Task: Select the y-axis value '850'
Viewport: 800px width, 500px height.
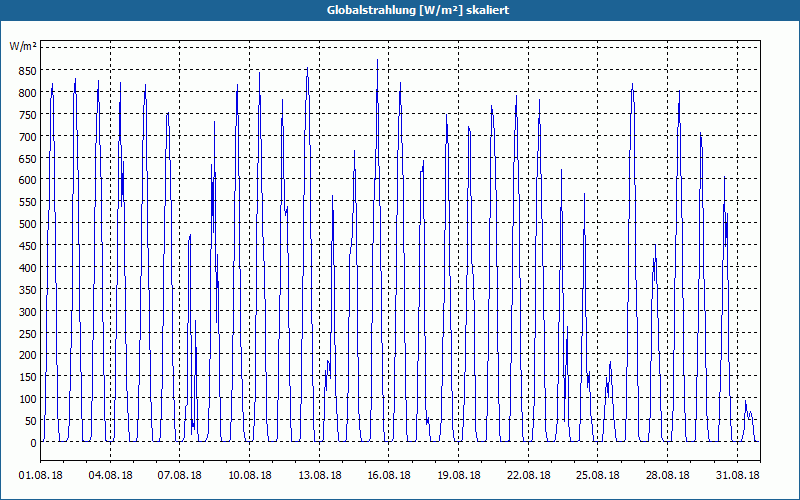Action: [x=28, y=71]
